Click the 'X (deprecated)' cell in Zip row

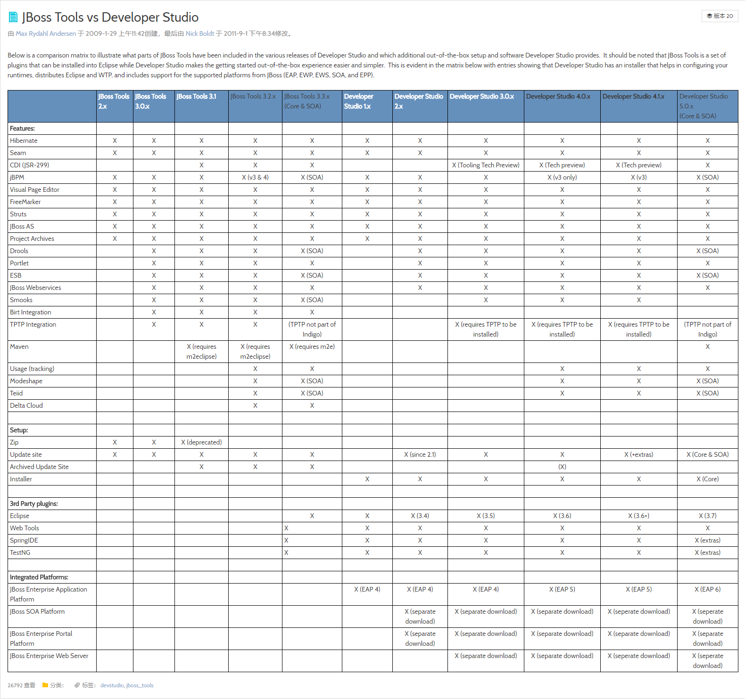tap(201, 442)
